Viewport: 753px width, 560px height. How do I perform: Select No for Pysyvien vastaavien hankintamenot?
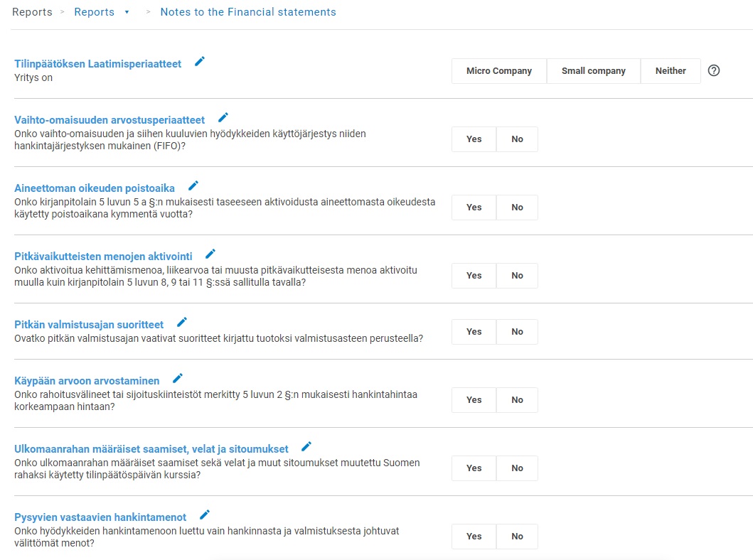point(517,537)
